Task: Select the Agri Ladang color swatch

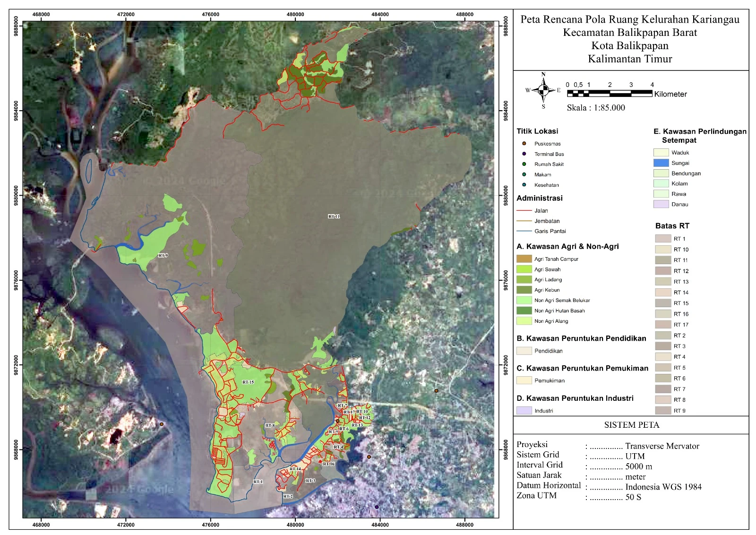Action: [524, 279]
